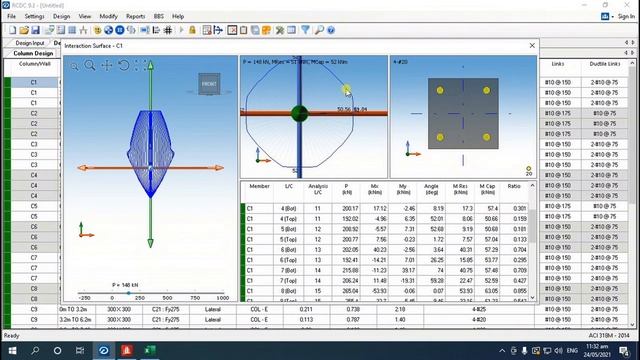Screen dimensions: 640x360
Task: Close the Interaction Surface - C1 dialog
Action: 532,46
